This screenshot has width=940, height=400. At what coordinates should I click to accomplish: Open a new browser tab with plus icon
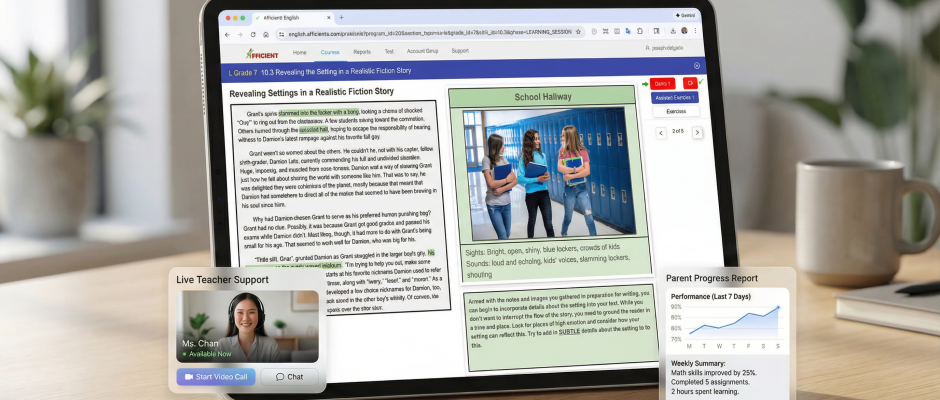(341, 17)
